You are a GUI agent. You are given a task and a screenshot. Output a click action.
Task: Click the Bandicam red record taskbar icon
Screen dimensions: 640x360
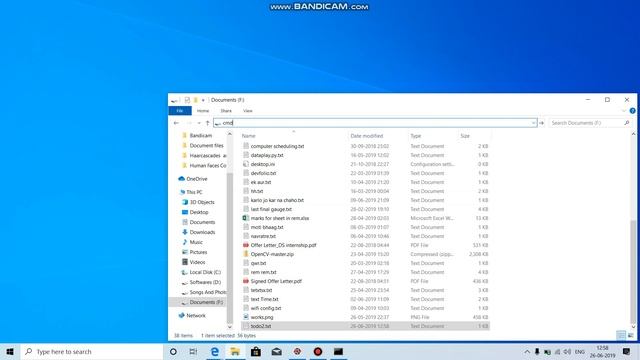(x=318, y=351)
